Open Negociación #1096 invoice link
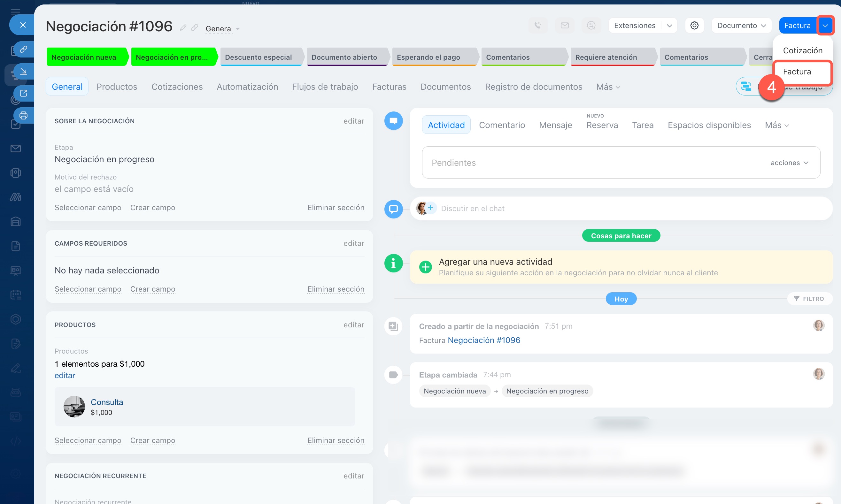 pos(484,340)
